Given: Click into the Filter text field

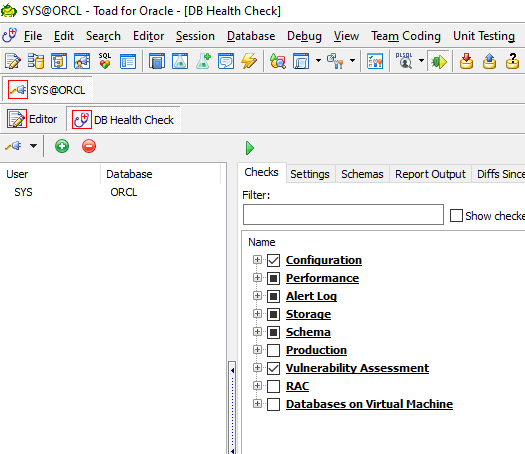Looking at the screenshot, I should tap(343, 215).
